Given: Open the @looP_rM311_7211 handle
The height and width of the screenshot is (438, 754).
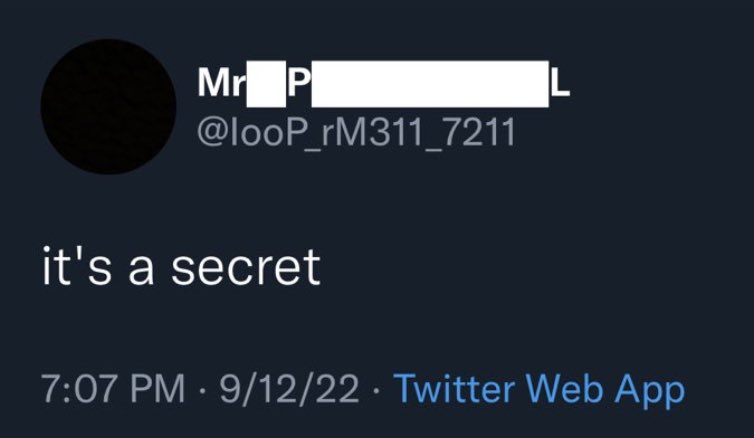Looking at the screenshot, I should coord(356,132).
